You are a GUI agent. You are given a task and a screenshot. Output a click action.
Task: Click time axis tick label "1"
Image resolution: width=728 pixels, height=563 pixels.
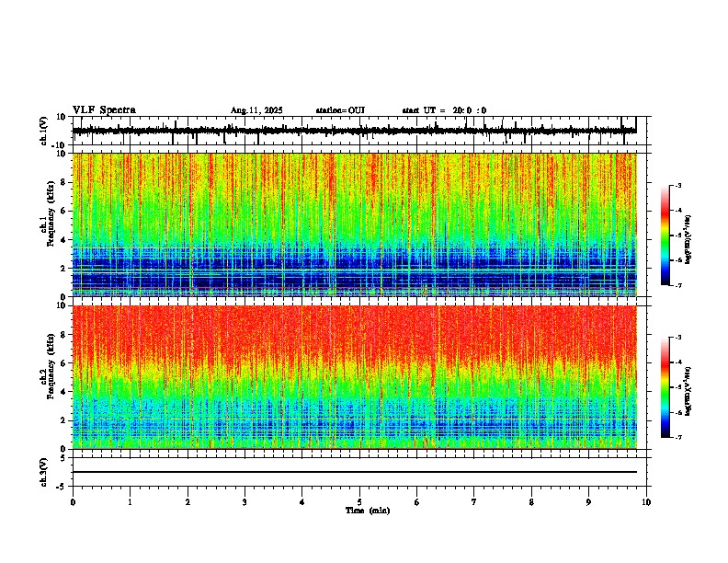pos(130,502)
